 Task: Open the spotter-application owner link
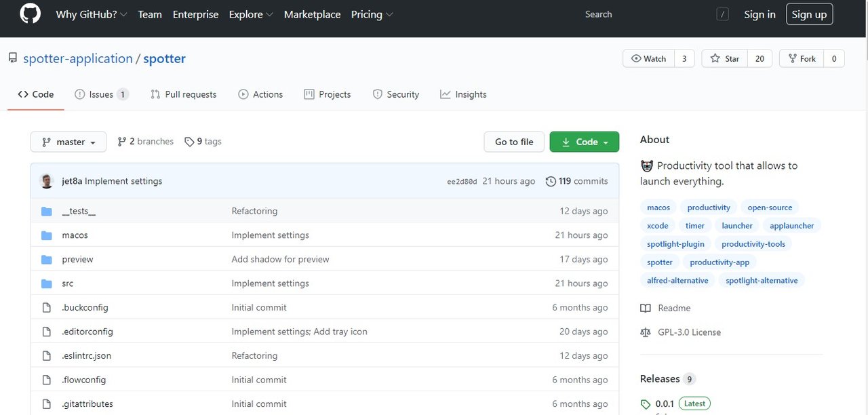click(78, 58)
